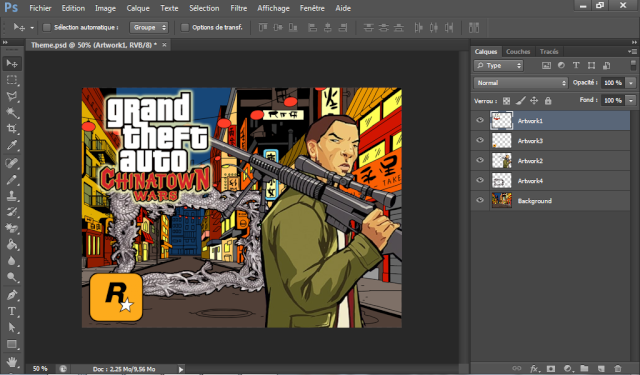Viewport: 640px width, 375px height.
Task: Enable Options de transf. checkbox
Action: [x=185, y=27]
